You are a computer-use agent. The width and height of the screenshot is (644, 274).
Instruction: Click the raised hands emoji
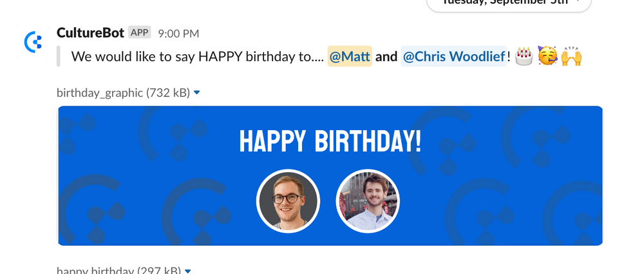tap(571, 56)
